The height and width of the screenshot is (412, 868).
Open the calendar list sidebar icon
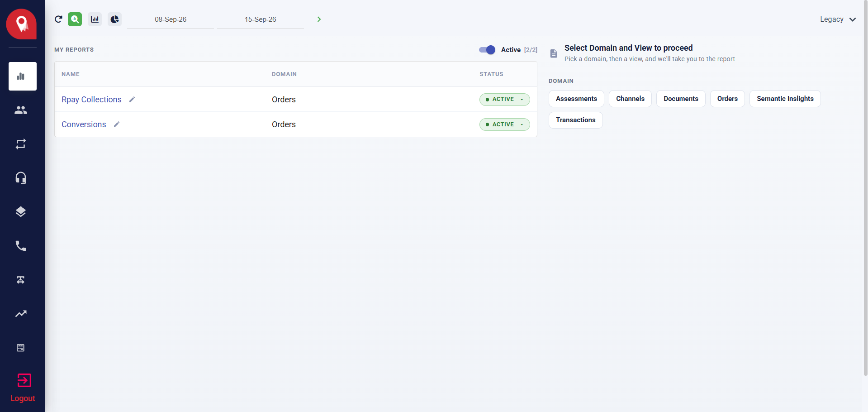21,348
